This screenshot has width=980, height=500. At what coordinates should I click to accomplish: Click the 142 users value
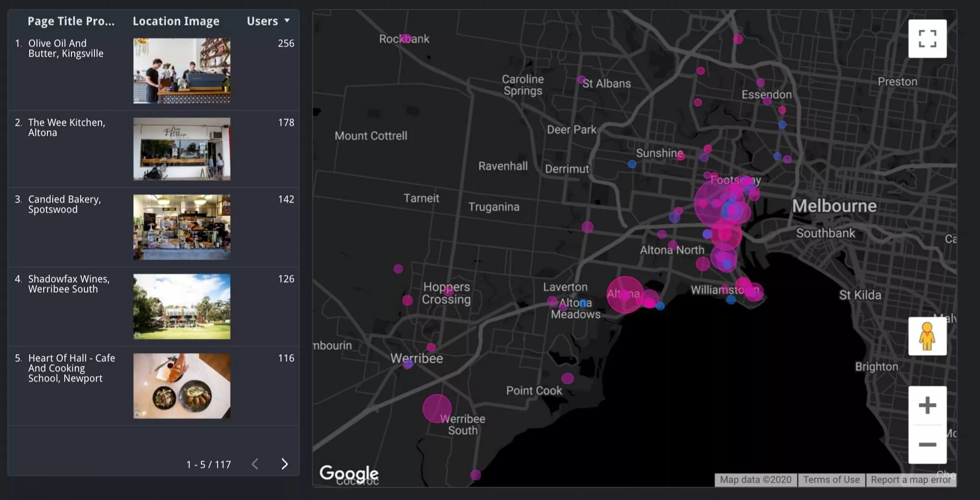(x=286, y=199)
